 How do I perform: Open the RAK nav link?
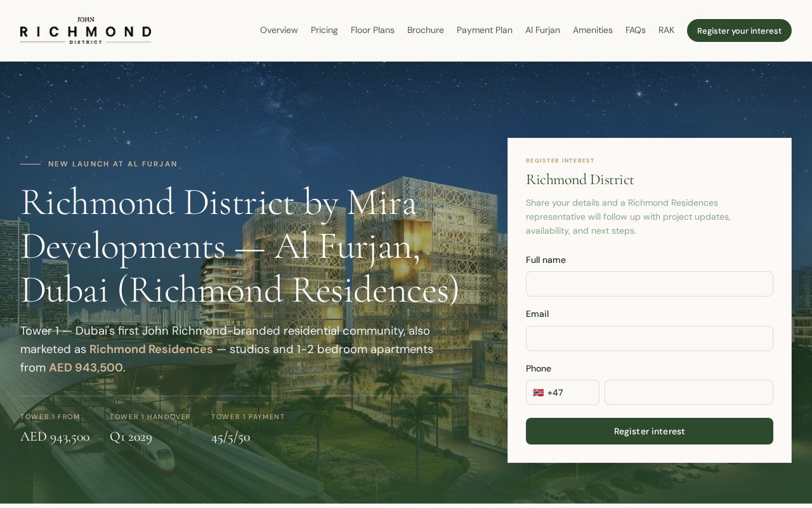tap(666, 30)
